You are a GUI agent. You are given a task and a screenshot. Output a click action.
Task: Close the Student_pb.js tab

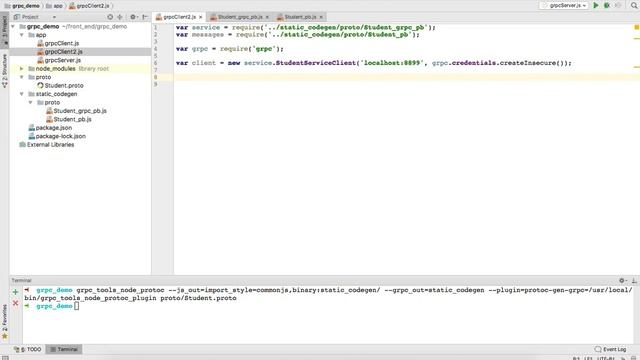(321, 17)
